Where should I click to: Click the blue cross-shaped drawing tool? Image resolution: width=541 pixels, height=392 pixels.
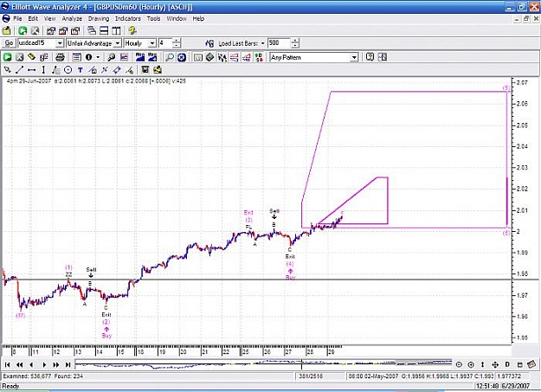105,70
